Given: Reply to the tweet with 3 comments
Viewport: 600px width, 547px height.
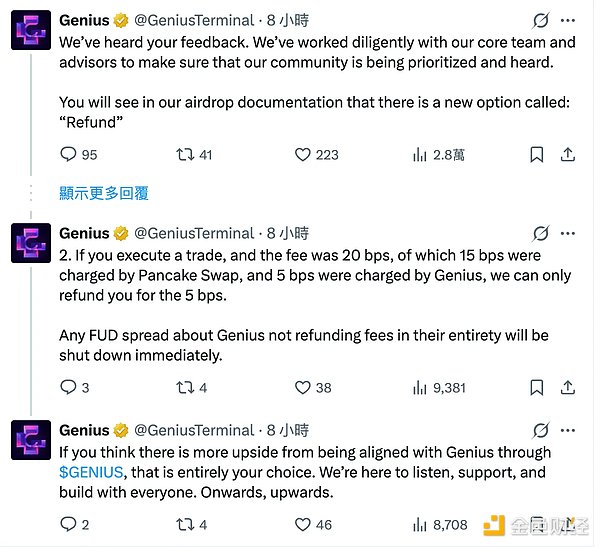Looking at the screenshot, I should click(x=68, y=387).
